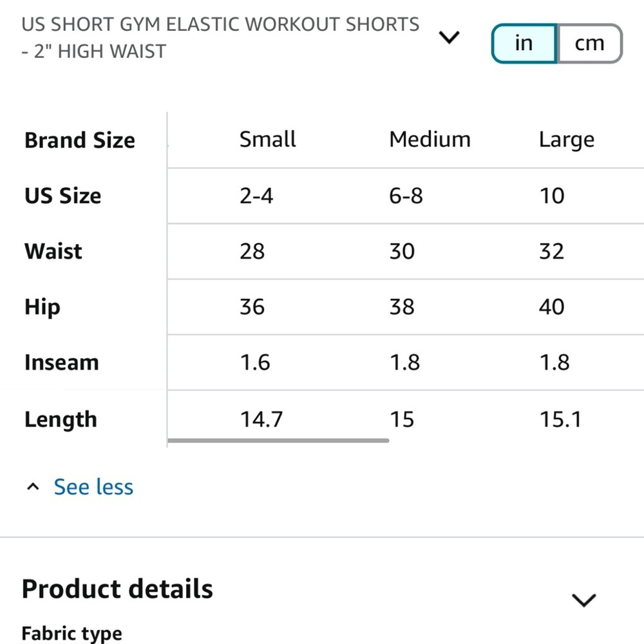Image resolution: width=644 pixels, height=644 pixels.
Task: Click the Length row label
Action: click(60, 419)
